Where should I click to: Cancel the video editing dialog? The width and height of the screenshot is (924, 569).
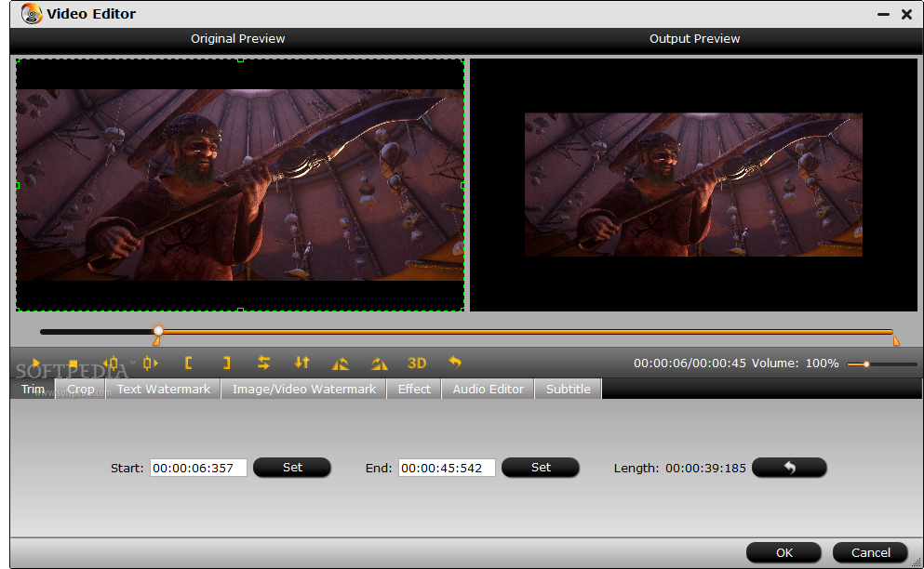[x=870, y=552]
